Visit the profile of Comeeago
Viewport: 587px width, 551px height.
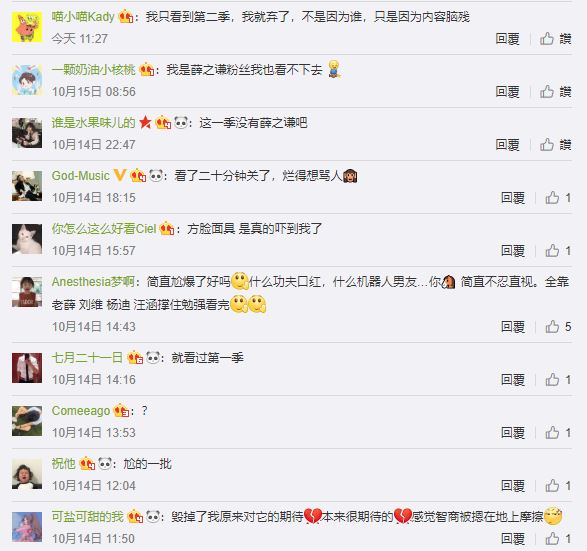[81, 411]
